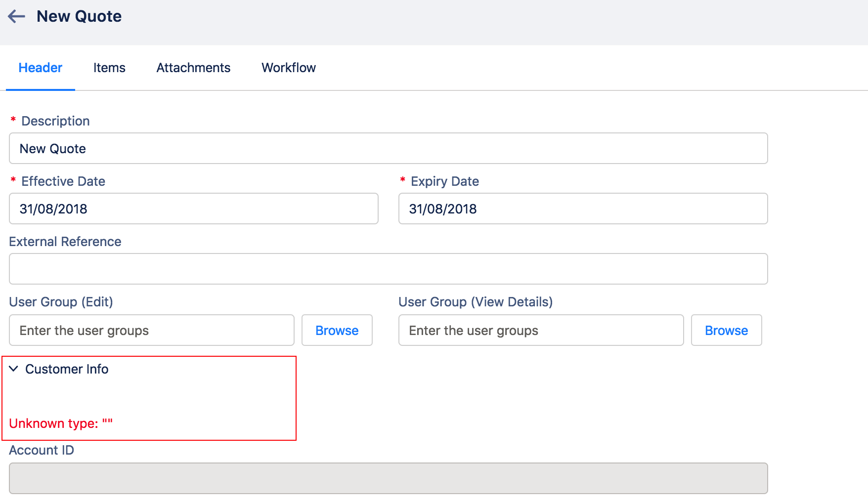The height and width of the screenshot is (504, 868).
Task: Click the Expiry Date input
Action: [x=583, y=209]
